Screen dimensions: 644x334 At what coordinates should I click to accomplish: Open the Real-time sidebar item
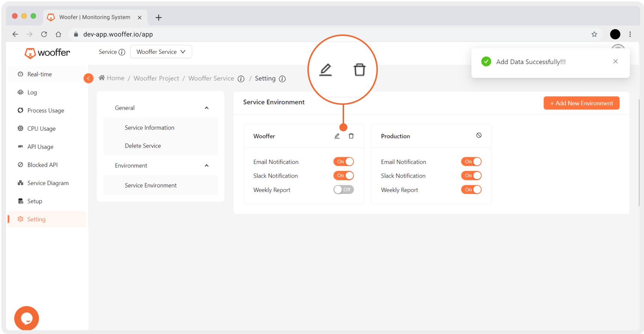pyautogui.click(x=46, y=74)
